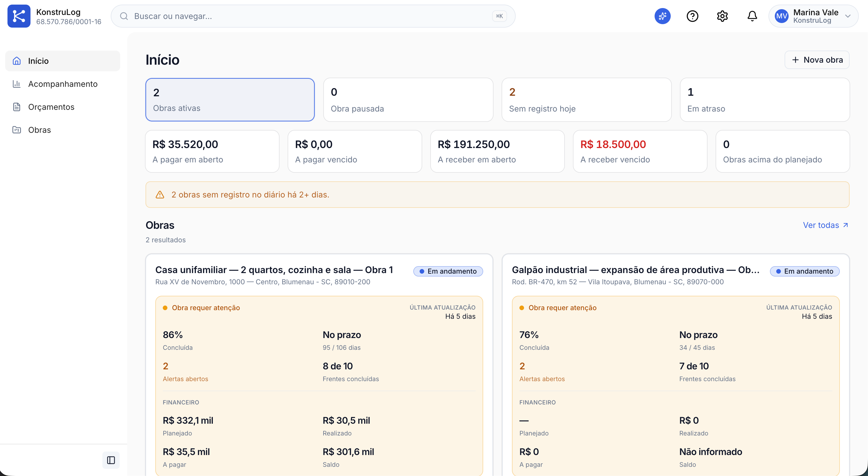This screenshot has width=868, height=476.
Task: Follow the Ver todas link
Action: coord(825,225)
